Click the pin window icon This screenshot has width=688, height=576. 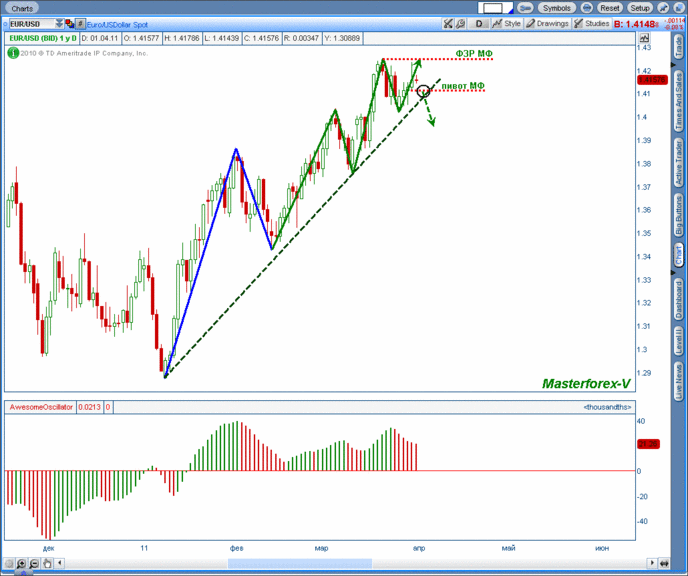663,8
